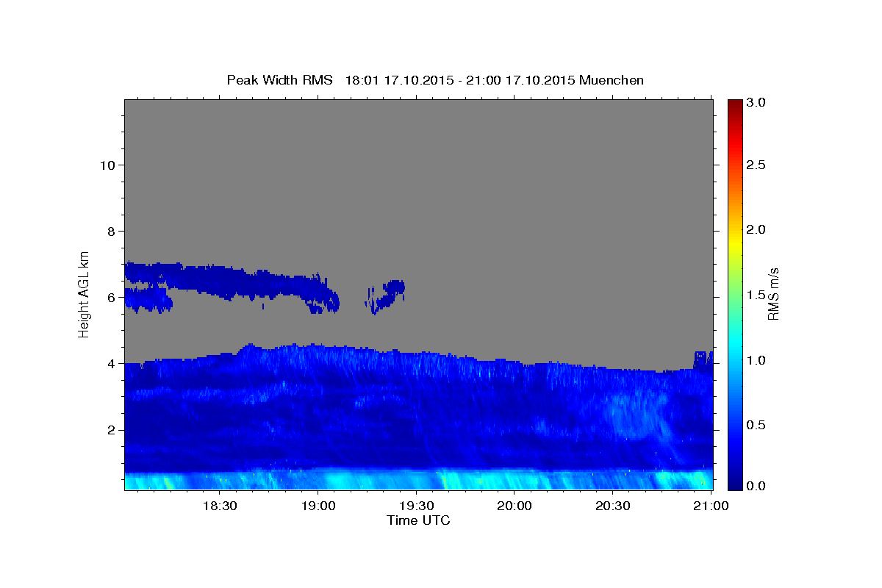Click the 18:30 time tick label
The height and width of the screenshot is (588, 882).
tap(219, 506)
